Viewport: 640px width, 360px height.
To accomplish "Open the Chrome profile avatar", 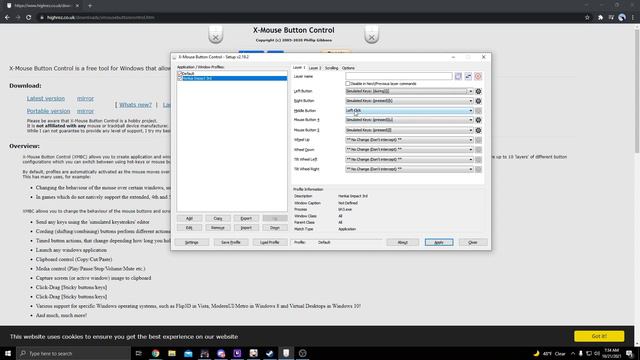I will coord(622,18).
